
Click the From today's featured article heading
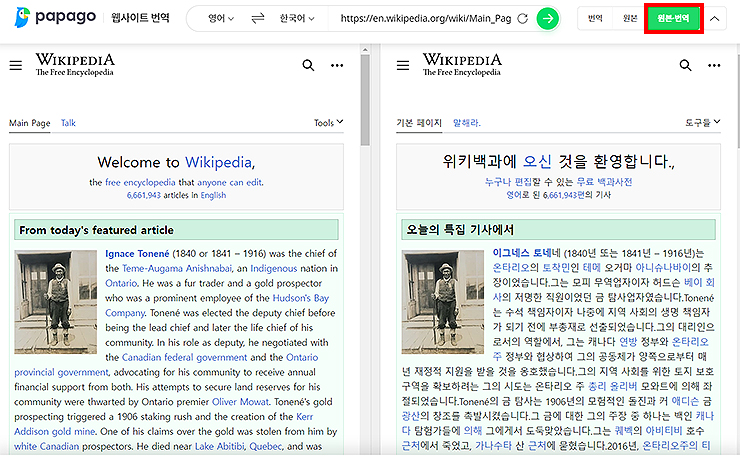pyautogui.click(x=96, y=230)
